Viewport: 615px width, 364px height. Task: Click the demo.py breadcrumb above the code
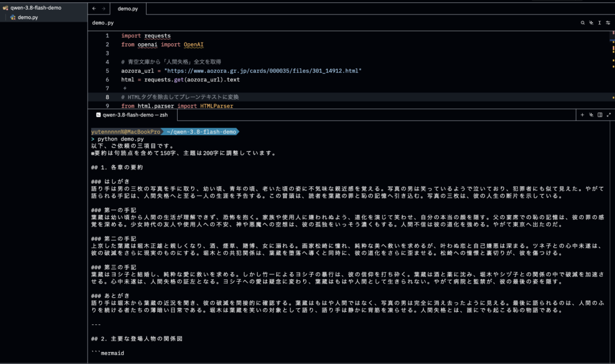[103, 23]
